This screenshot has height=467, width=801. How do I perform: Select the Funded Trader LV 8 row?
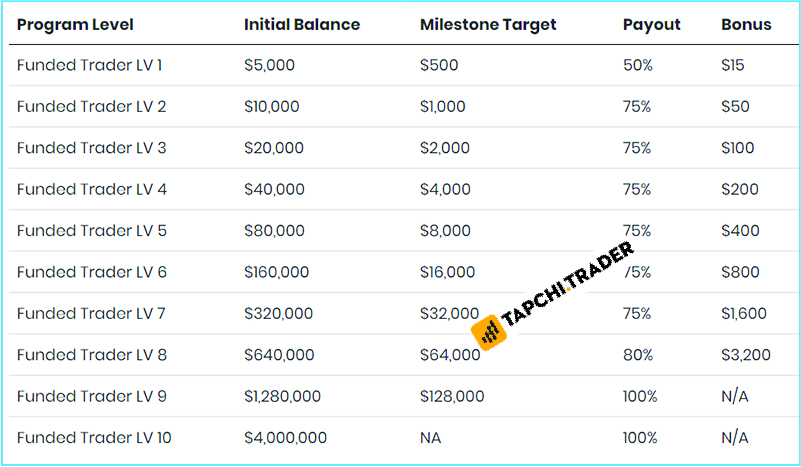click(x=91, y=355)
